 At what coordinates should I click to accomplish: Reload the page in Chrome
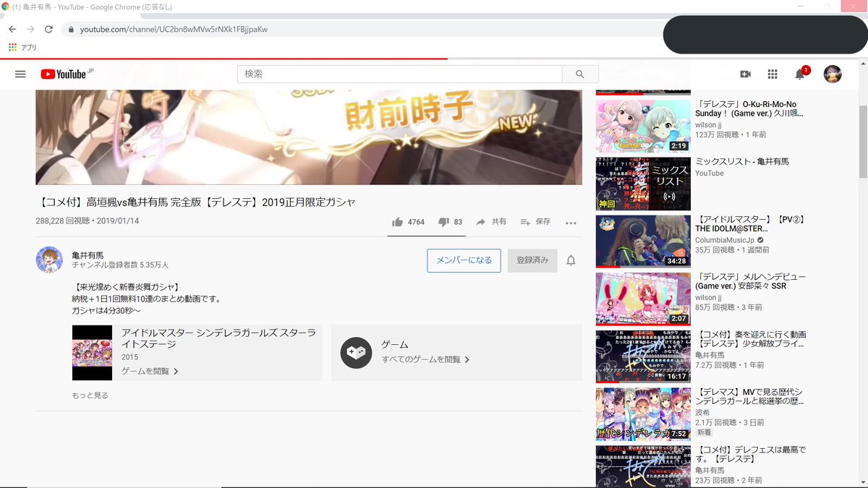coord(48,29)
